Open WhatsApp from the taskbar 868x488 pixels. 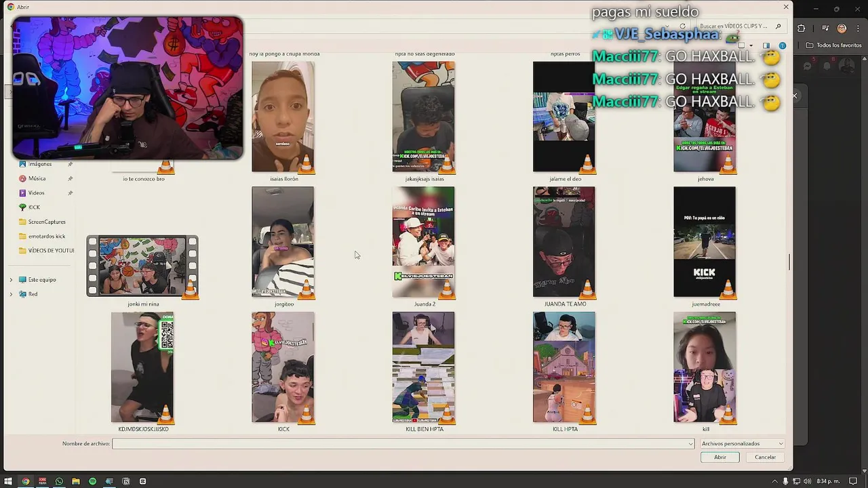coord(59,481)
